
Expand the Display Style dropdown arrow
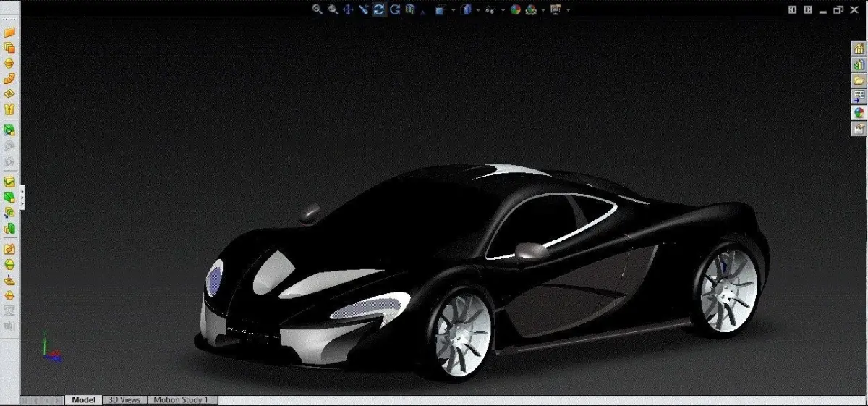tap(478, 10)
